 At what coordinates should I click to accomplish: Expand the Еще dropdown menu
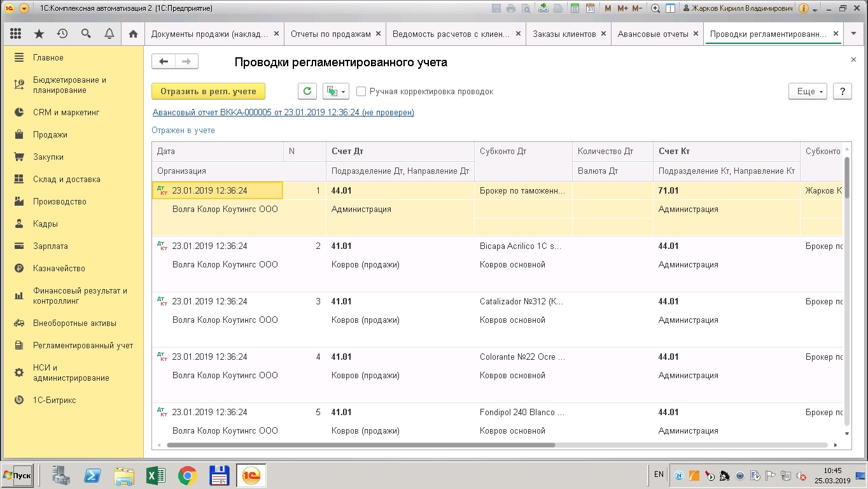[808, 91]
